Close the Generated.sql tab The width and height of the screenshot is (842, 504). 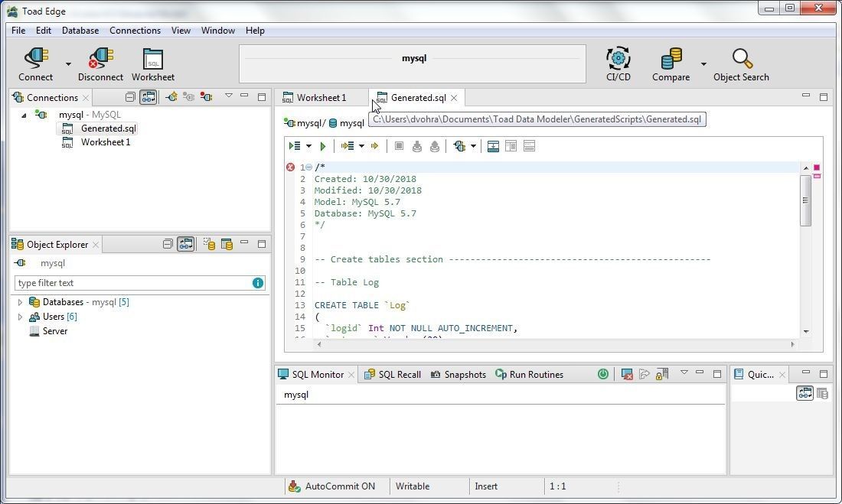(454, 98)
